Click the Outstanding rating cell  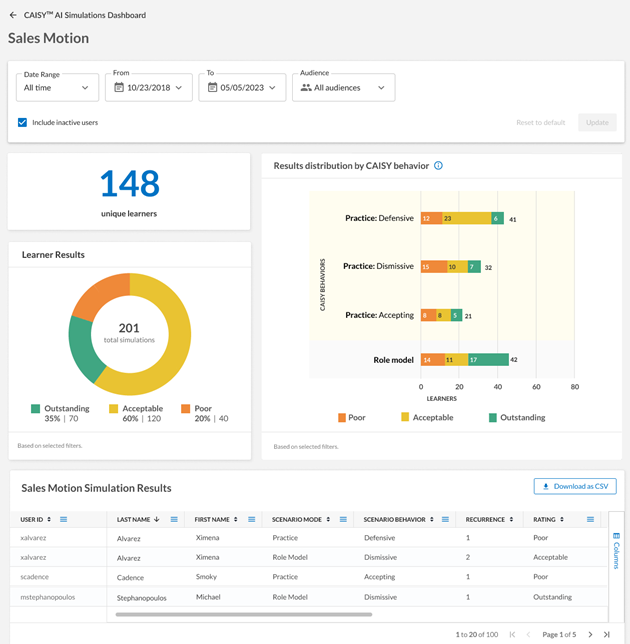[x=552, y=597]
